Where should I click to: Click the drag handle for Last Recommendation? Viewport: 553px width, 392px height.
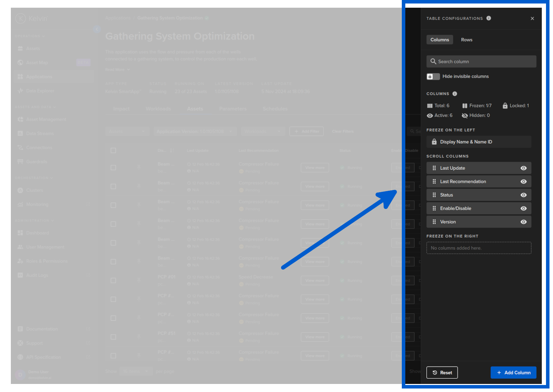tap(434, 182)
